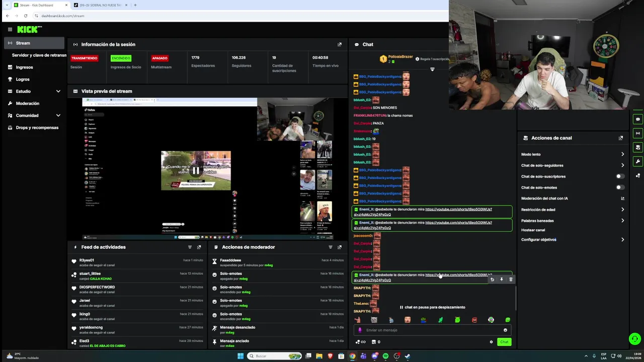Select Stream in the left sidebar
644x362 pixels.
coord(35,43)
